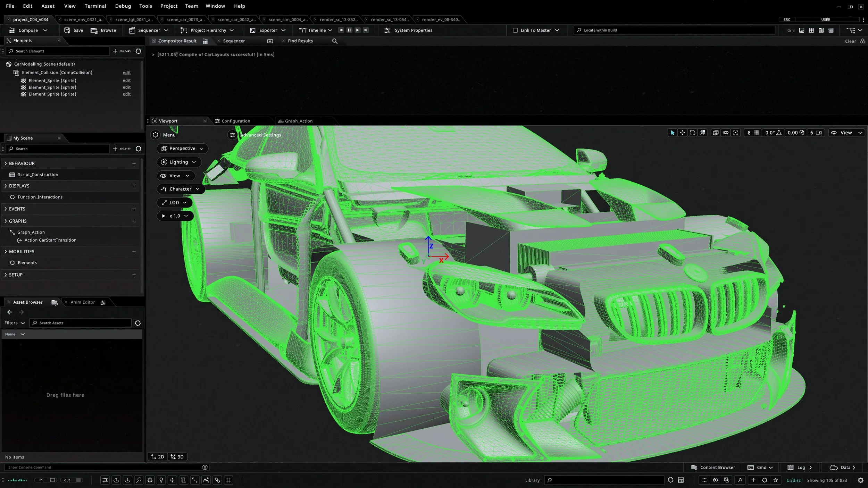Open the Character dropdown in viewport
Screen dimensions: 868x488
click(x=181, y=189)
